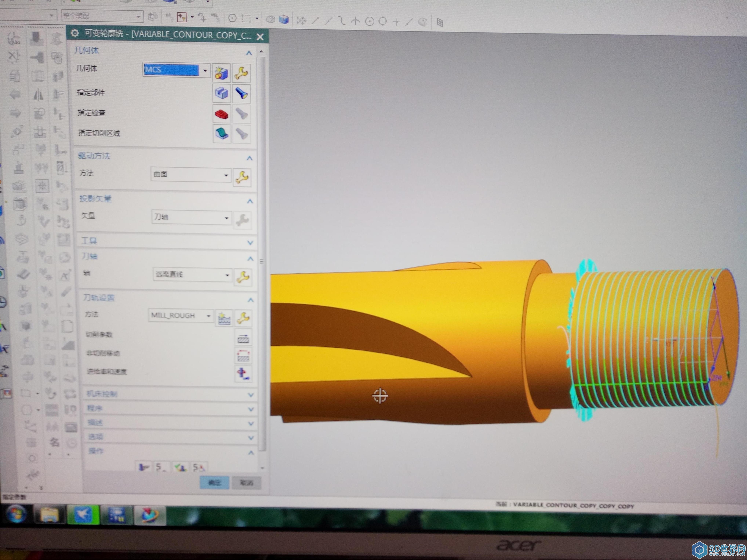Open the 整个装配 selection scope dropdown

(138, 16)
